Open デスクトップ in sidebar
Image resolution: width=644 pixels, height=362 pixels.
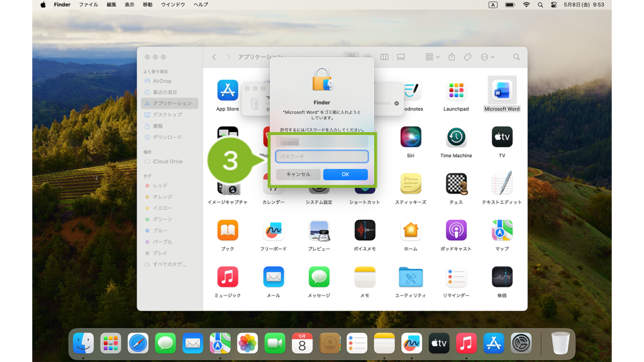169,115
